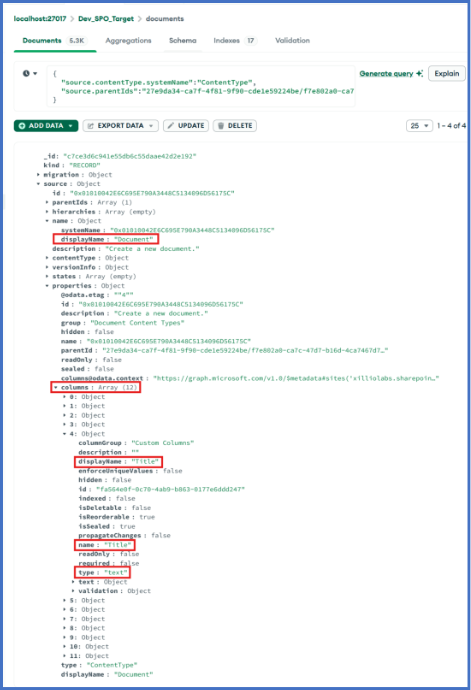Screen dimensions: 471x690
Task: Open the Validation tab
Action: pos(292,40)
